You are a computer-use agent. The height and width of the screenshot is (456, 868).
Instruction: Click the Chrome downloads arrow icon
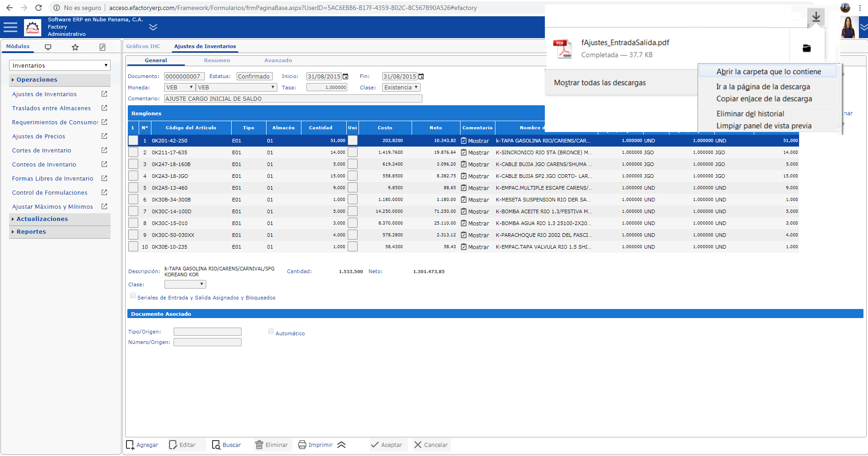tap(815, 17)
